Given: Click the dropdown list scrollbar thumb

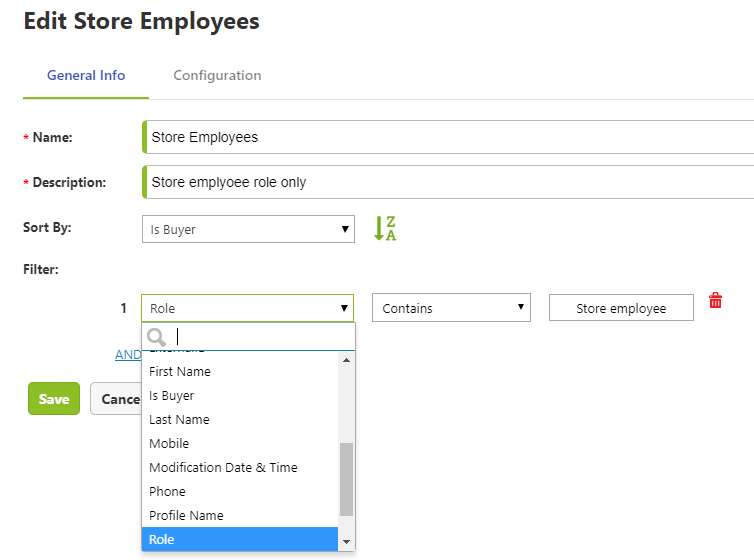Looking at the screenshot, I should pos(346,479).
